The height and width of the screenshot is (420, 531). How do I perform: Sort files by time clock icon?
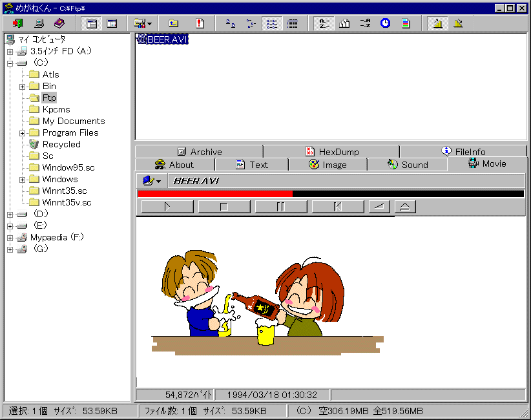[386, 23]
